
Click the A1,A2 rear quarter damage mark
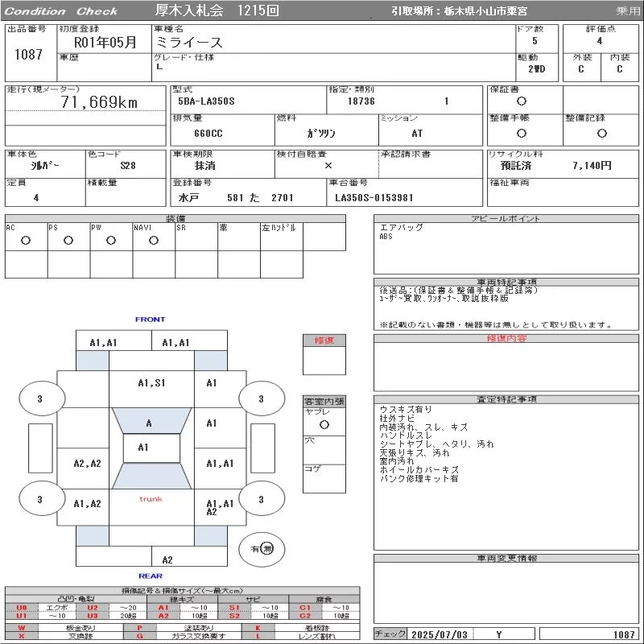(87, 504)
